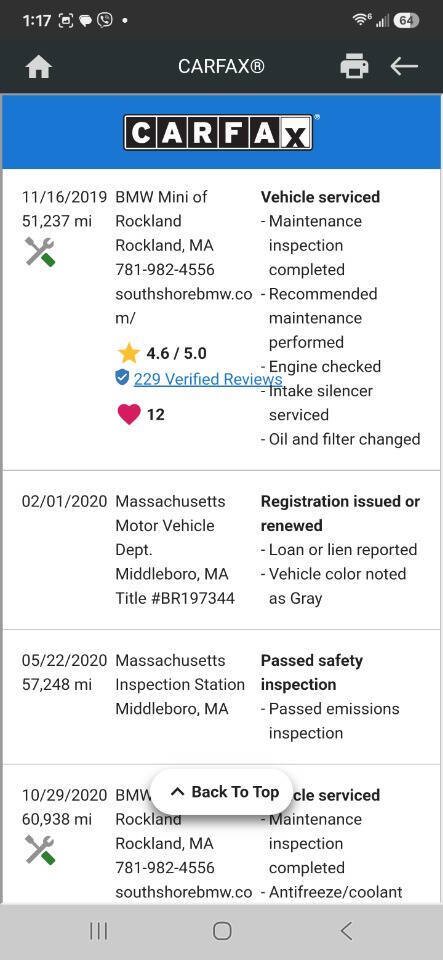Click the wrench service icon for 11/16/2019
The width and height of the screenshot is (443, 960).
coord(40,252)
